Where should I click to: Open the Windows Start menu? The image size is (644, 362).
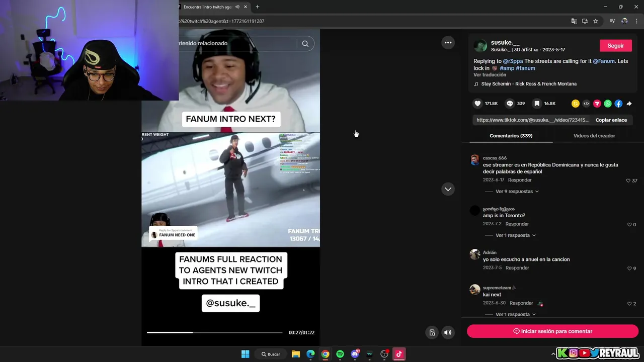click(x=245, y=354)
